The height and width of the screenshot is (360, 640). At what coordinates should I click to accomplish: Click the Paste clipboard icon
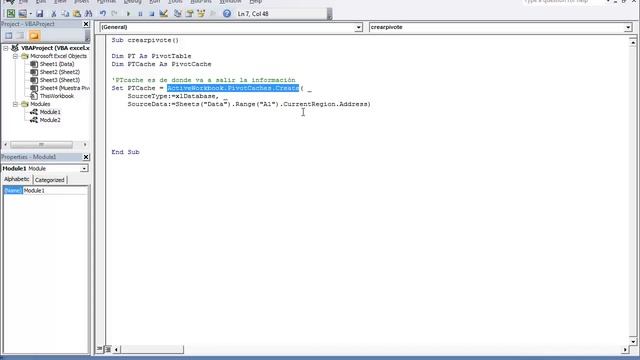click(77, 13)
